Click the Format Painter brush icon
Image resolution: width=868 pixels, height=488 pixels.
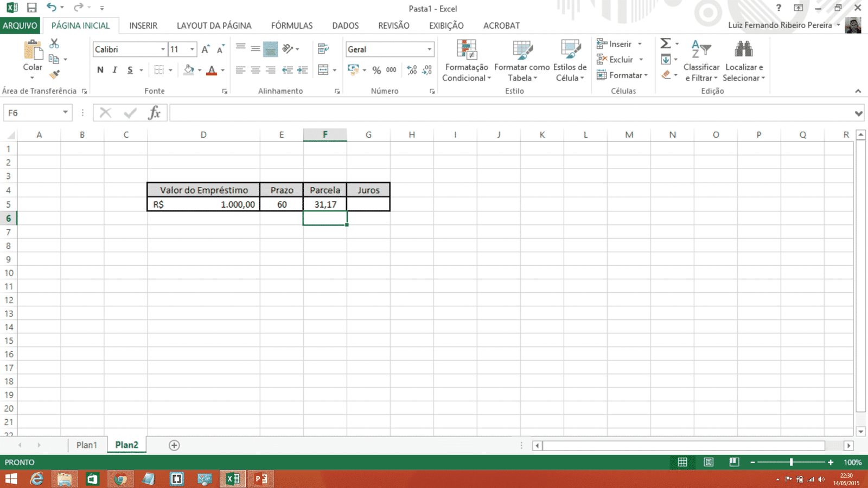pos(54,74)
